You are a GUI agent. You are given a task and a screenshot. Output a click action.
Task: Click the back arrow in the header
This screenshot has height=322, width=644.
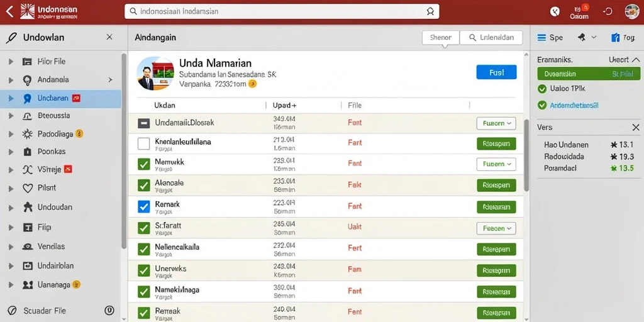click(x=9, y=11)
